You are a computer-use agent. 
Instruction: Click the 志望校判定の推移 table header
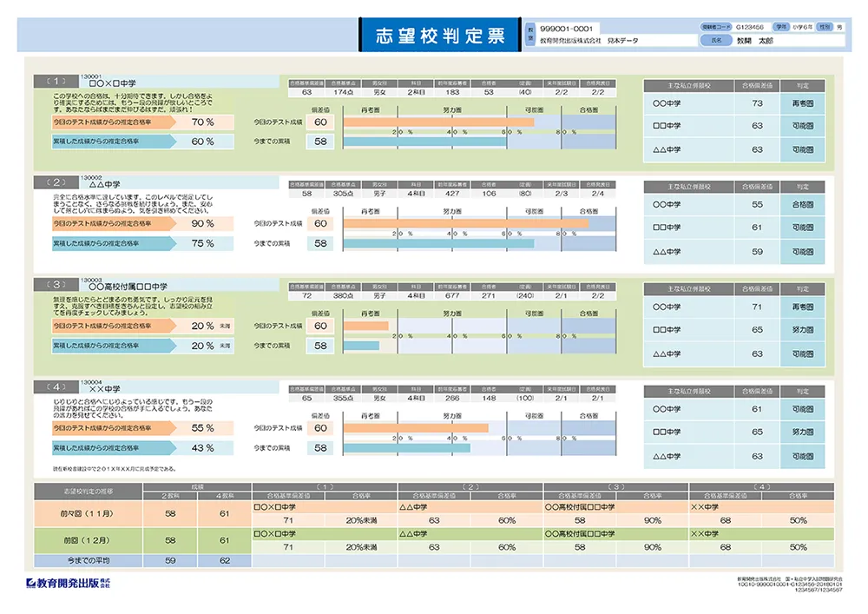click(x=84, y=492)
